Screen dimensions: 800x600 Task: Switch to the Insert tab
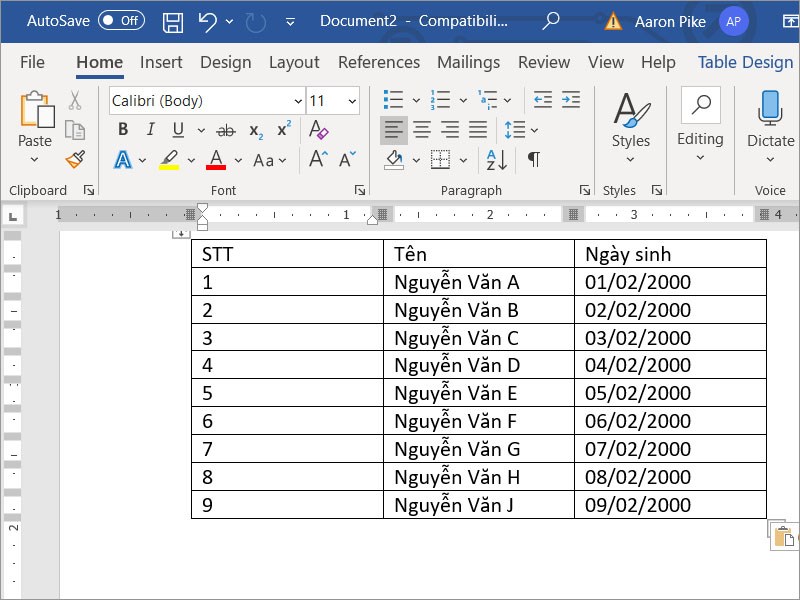[161, 62]
